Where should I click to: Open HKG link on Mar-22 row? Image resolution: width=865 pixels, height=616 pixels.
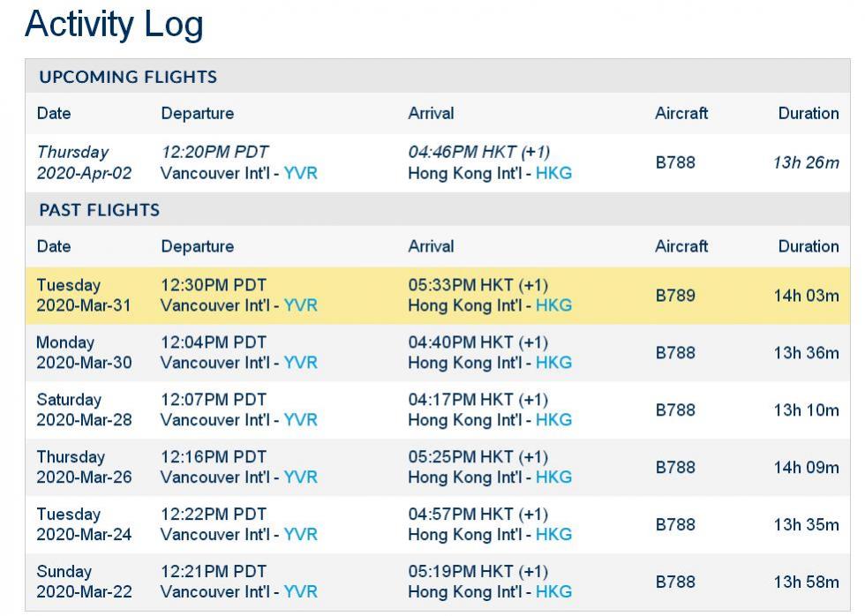click(553, 592)
